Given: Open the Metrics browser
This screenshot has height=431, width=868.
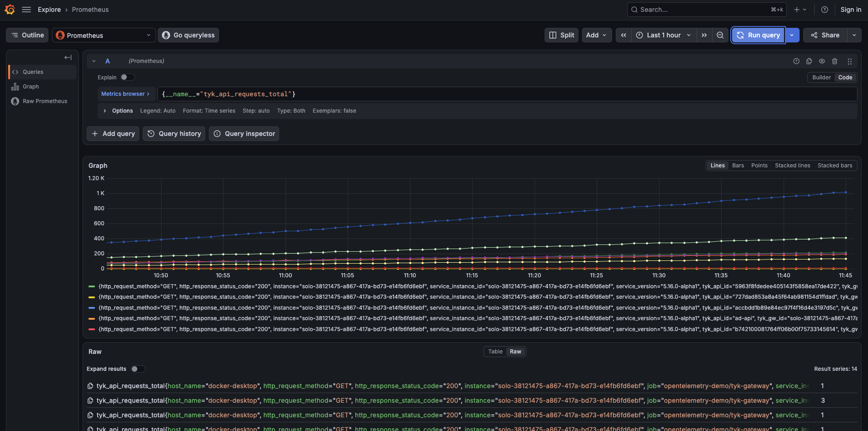Looking at the screenshot, I should click(125, 94).
